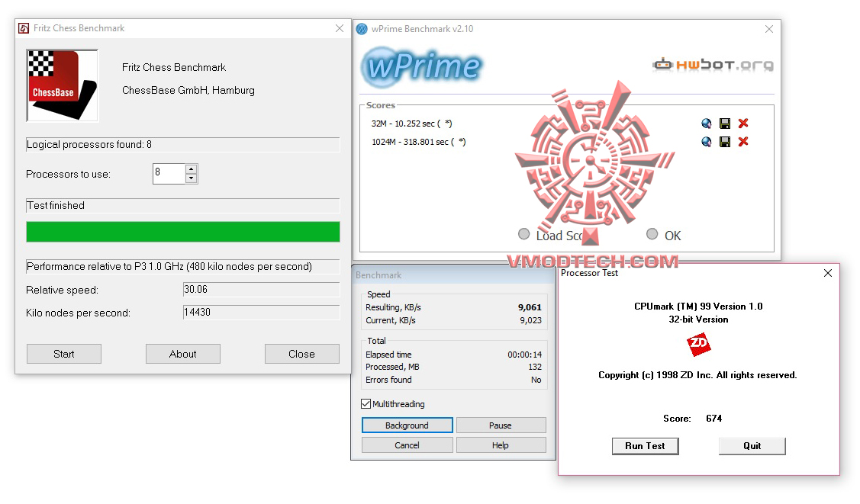Viewport: 860px width, 504px height.
Task: Click the Score value 674
Action: (x=714, y=419)
